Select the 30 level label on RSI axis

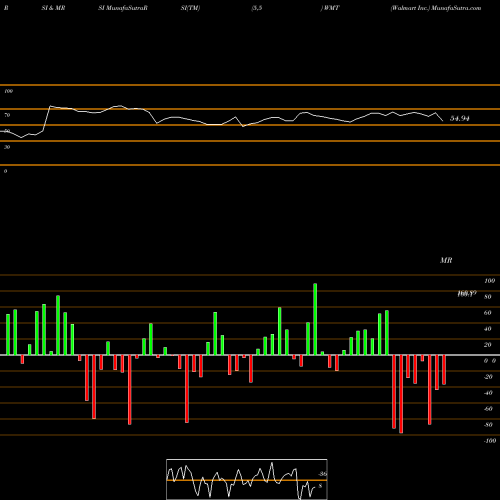7,147
